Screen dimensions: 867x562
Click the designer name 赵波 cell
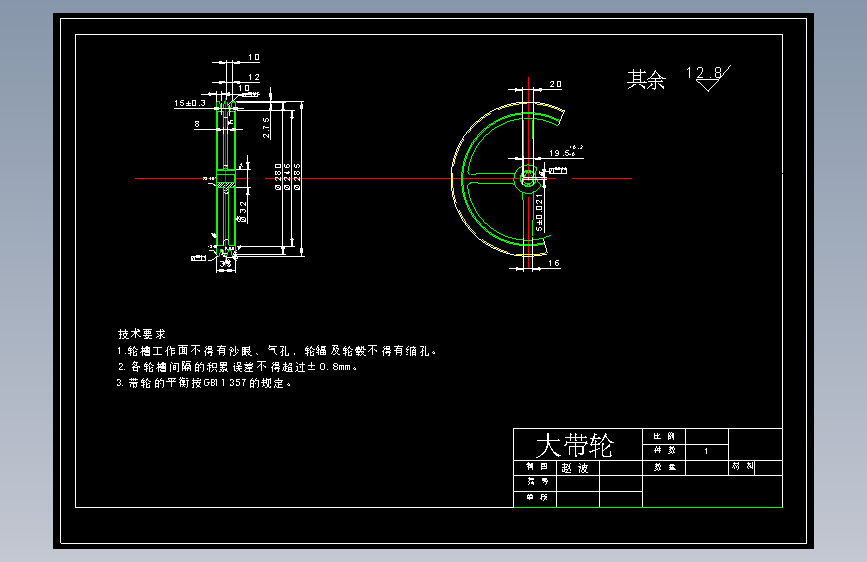pyautogui.click(x=578, y=468)
